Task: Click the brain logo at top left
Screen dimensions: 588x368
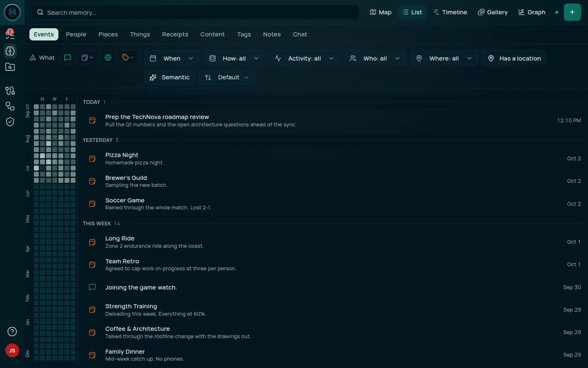Action: coord(12,12)
